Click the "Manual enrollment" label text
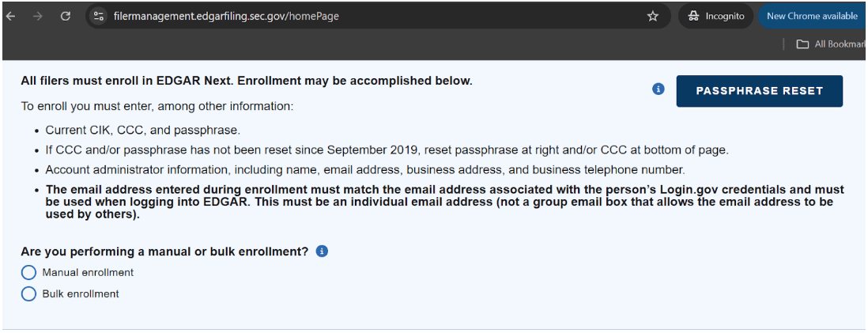The image size is (868, 333). [88, 273]
